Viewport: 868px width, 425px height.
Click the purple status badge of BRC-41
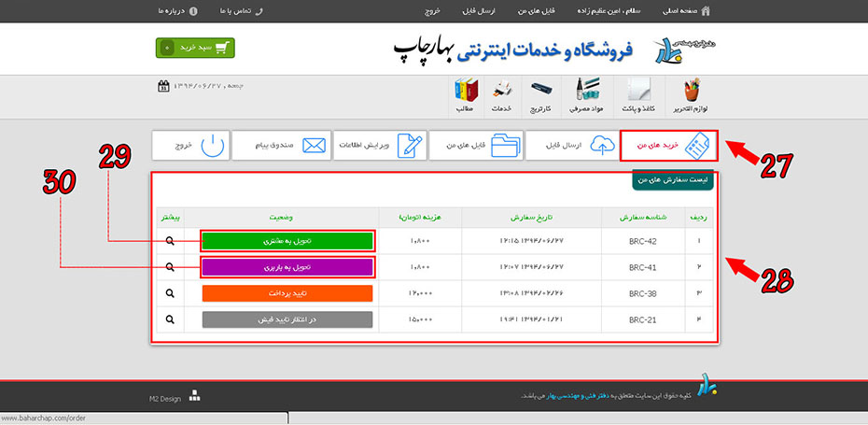point(288,267)
